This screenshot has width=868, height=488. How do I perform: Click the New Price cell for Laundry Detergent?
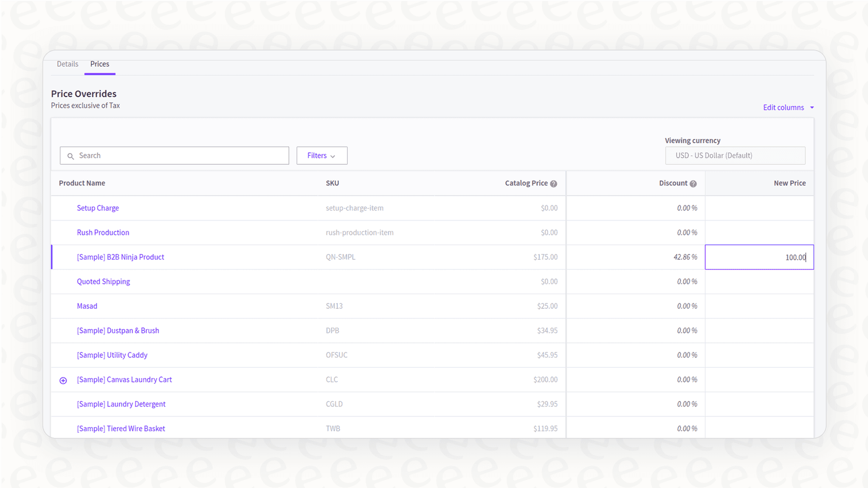759,404
